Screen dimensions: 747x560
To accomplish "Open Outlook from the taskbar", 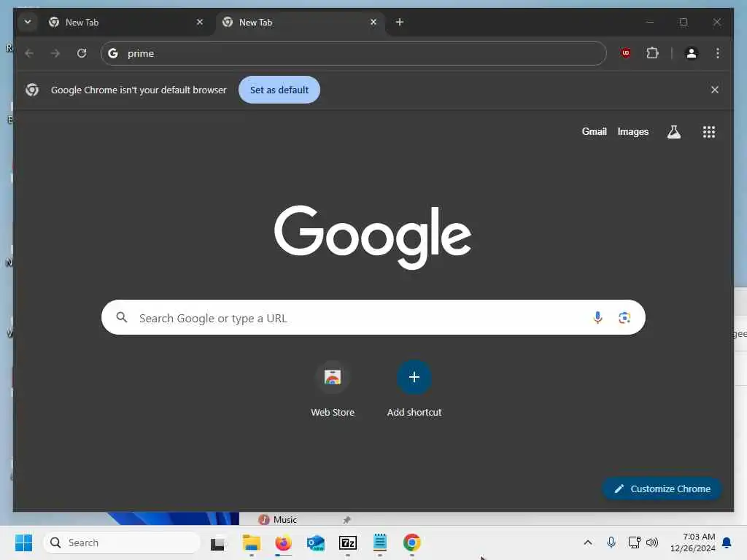I will pos(315,542).
